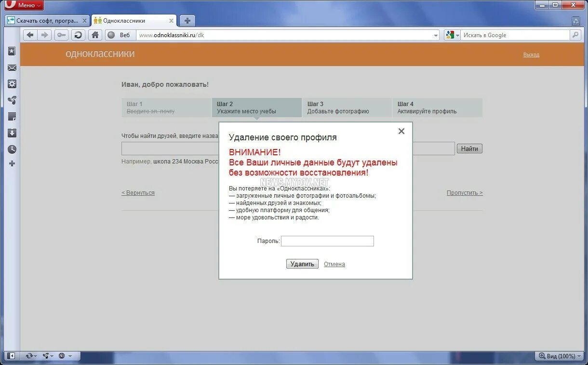Viewport: 588px width, 365px height.
Task: Go back with the back arrow
Action: pos(30,35)
